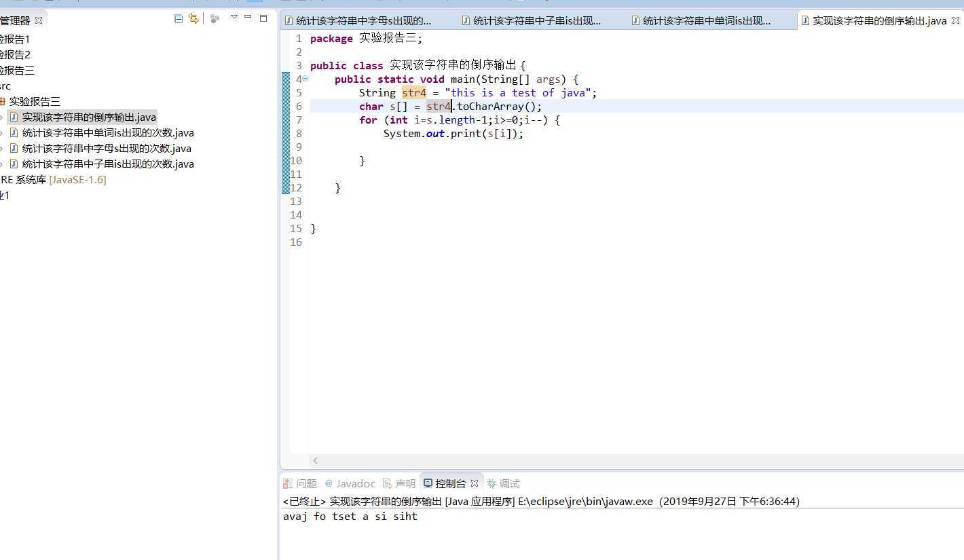Click line number 9 in the editor gutter
Screen dimensions: 964x560
[299, 147]
